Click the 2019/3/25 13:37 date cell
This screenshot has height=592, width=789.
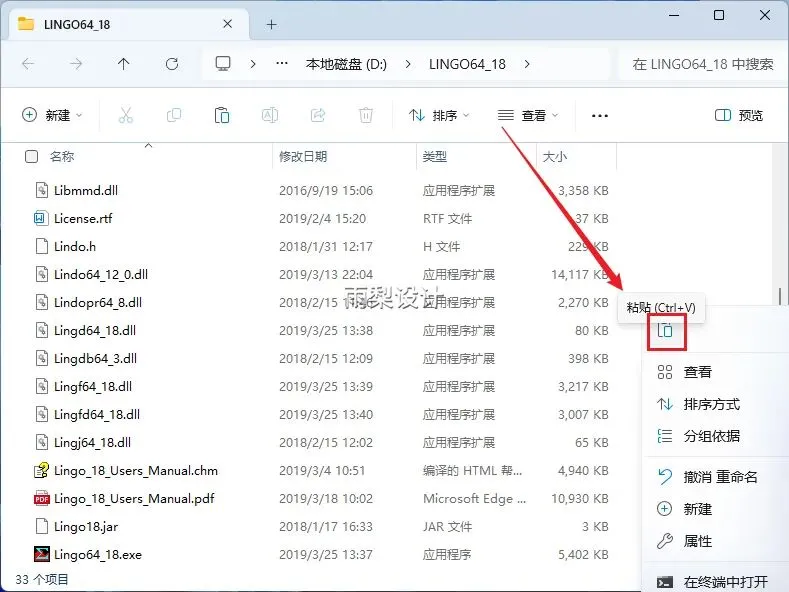click(326, 554)
